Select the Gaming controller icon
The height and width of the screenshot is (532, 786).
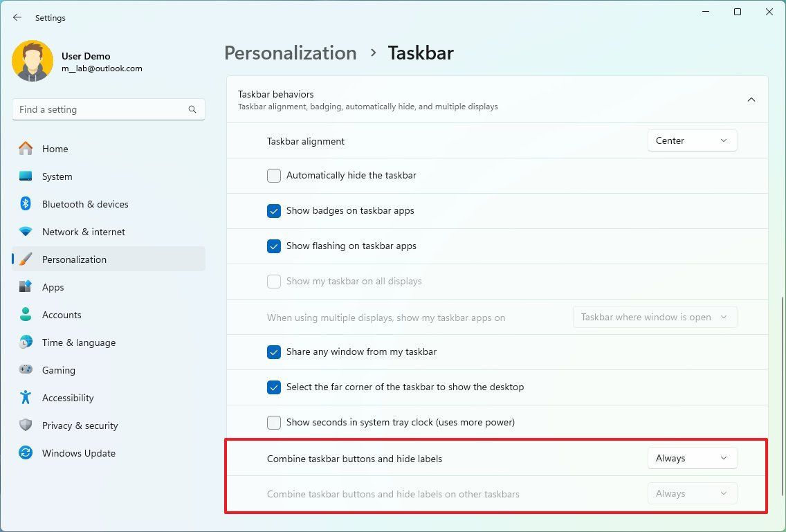pyautogui.click(x=26, y=370)
